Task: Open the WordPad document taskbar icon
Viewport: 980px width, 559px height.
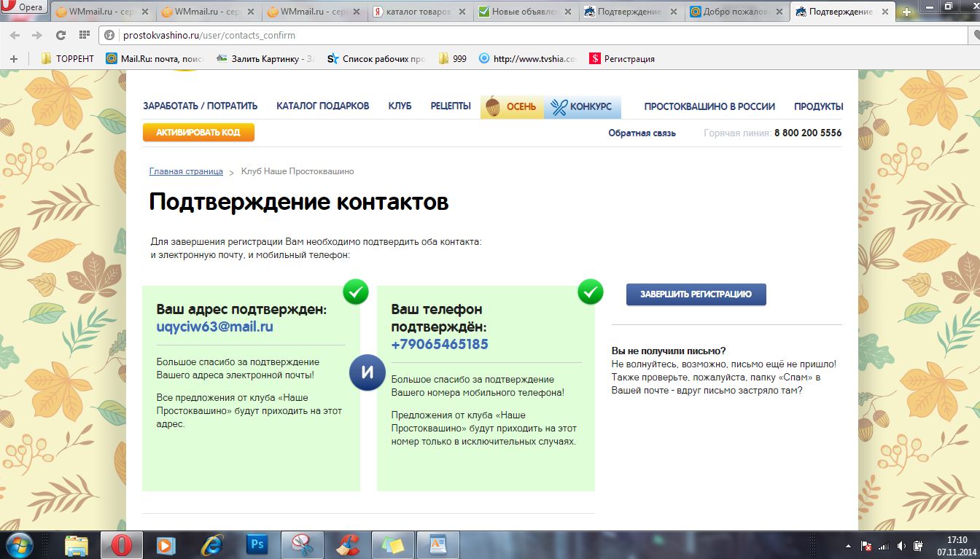Action: pyautogui.click(x=437, y=544)
